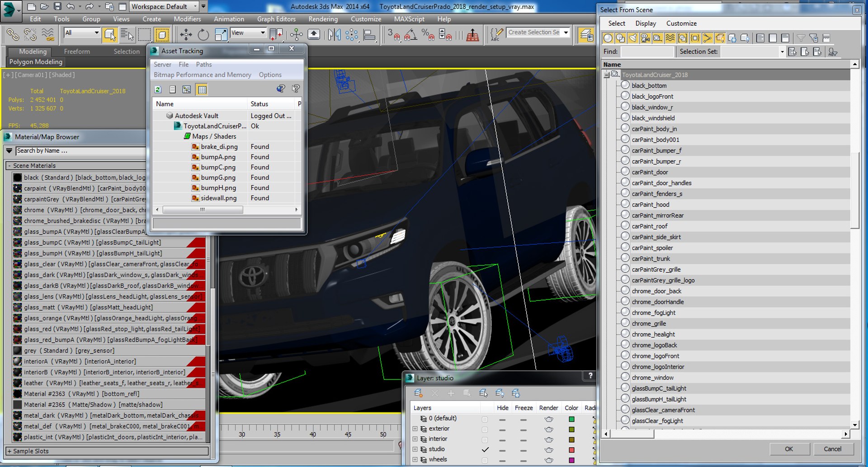
Task: Open Select by Name tool
Action: [127, 35]
